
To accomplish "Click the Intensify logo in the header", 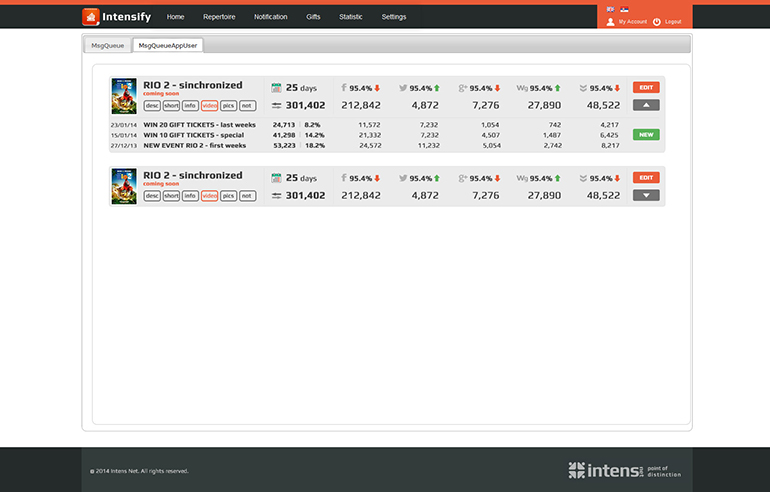I will click(x=115, y=17).
